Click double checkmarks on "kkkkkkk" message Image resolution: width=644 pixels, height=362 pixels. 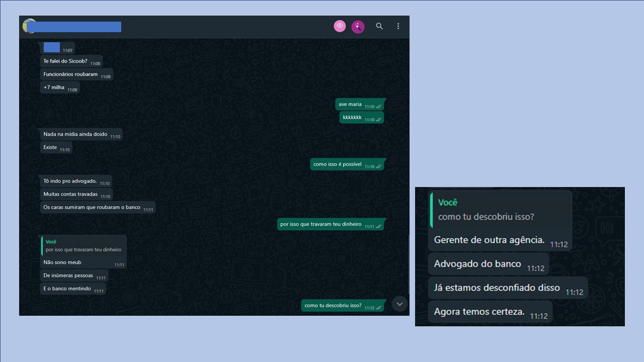[378, 120]
